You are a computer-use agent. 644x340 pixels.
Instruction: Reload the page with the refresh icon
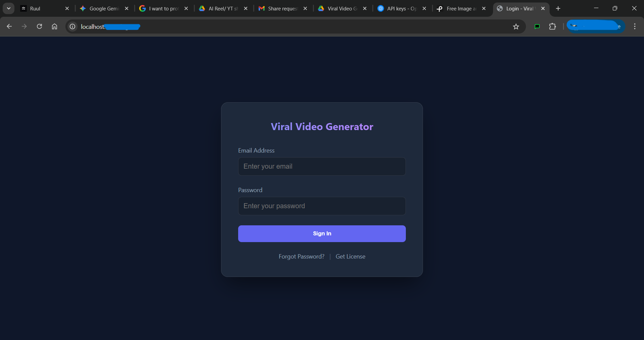point(39,26)
